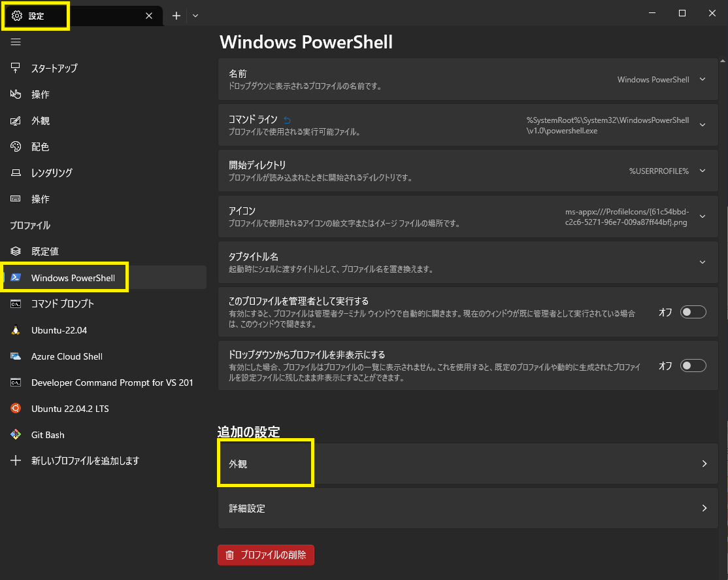Open the new tab dropdown chevron
728x580 pixels.
tap(195, 15)
